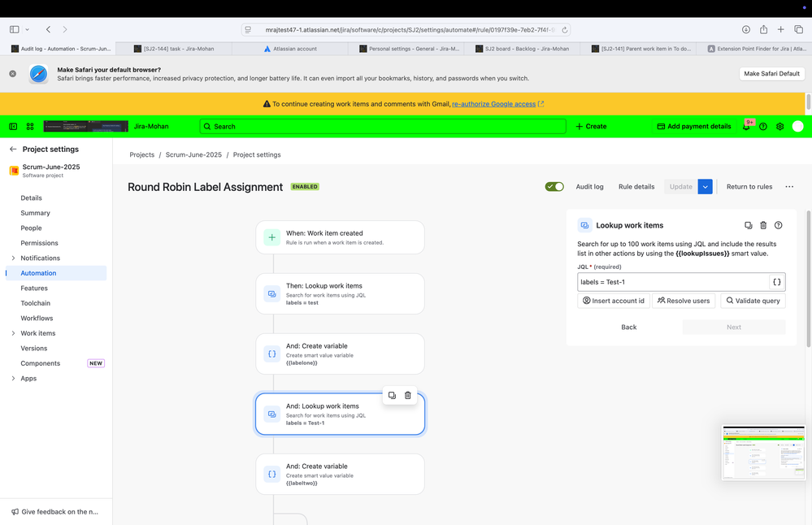Screen dimensions: 812x525
Task: Open Workflows settings page
Action: (37, 318)
